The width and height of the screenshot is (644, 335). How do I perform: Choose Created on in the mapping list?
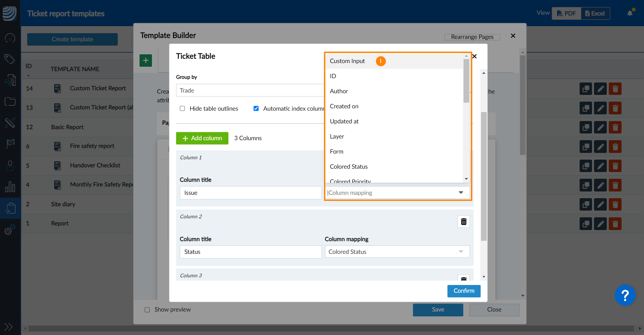point(344,106)
